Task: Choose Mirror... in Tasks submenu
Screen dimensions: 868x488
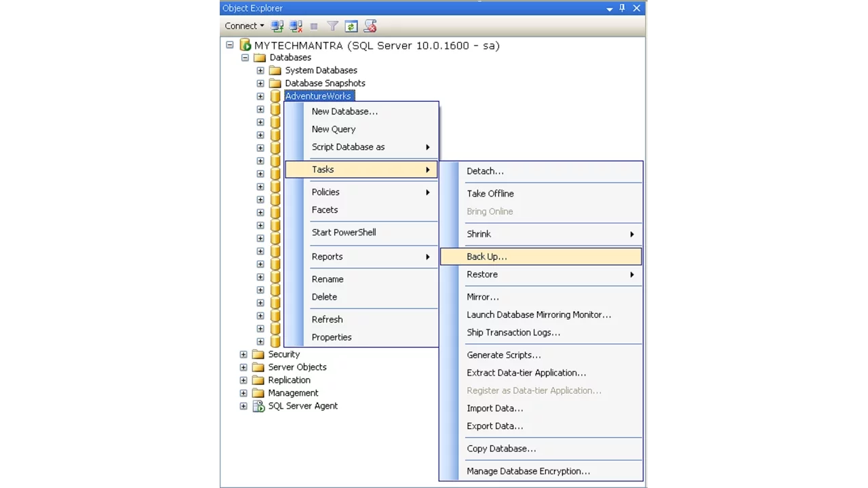Action: (540, 297)
